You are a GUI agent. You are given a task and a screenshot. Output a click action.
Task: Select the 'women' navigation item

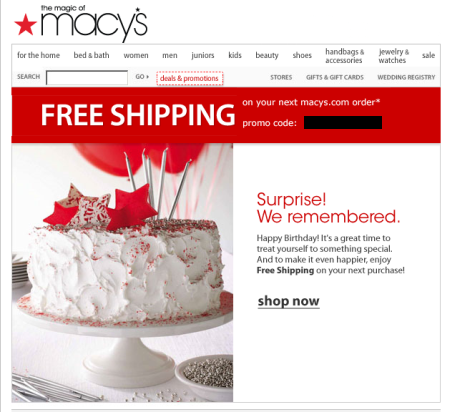[x=136, y=55]
